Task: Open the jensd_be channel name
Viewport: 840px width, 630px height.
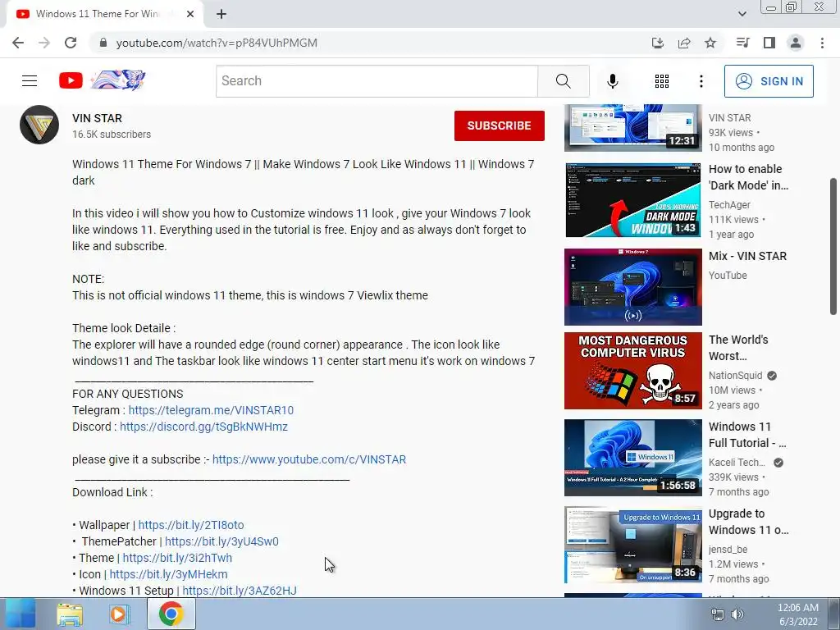Action: (728, 549)
